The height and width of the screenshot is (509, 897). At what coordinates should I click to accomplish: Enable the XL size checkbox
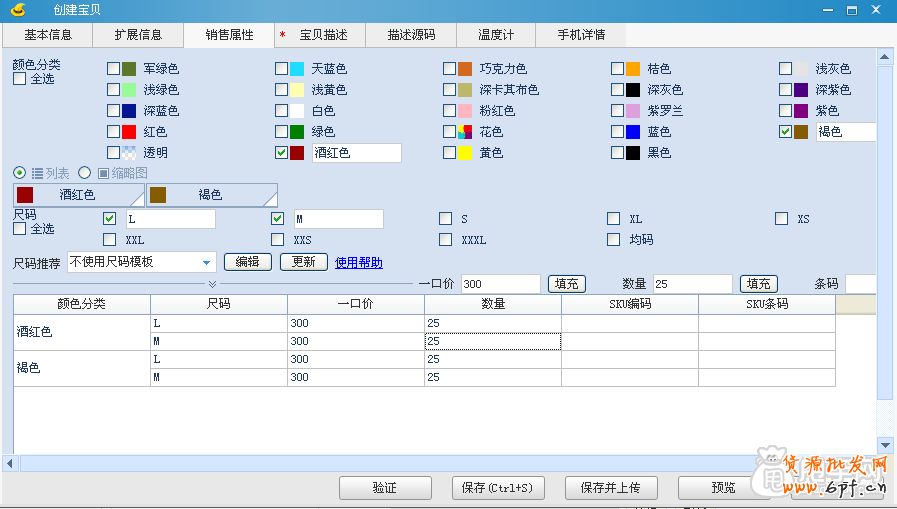pos(613,219)
